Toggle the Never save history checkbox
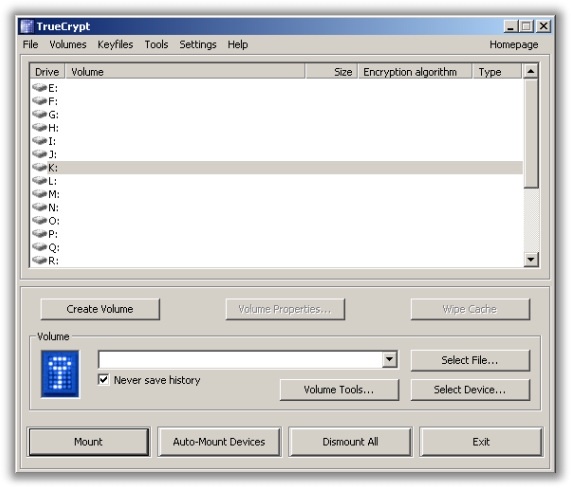 [x=103, y=379]
